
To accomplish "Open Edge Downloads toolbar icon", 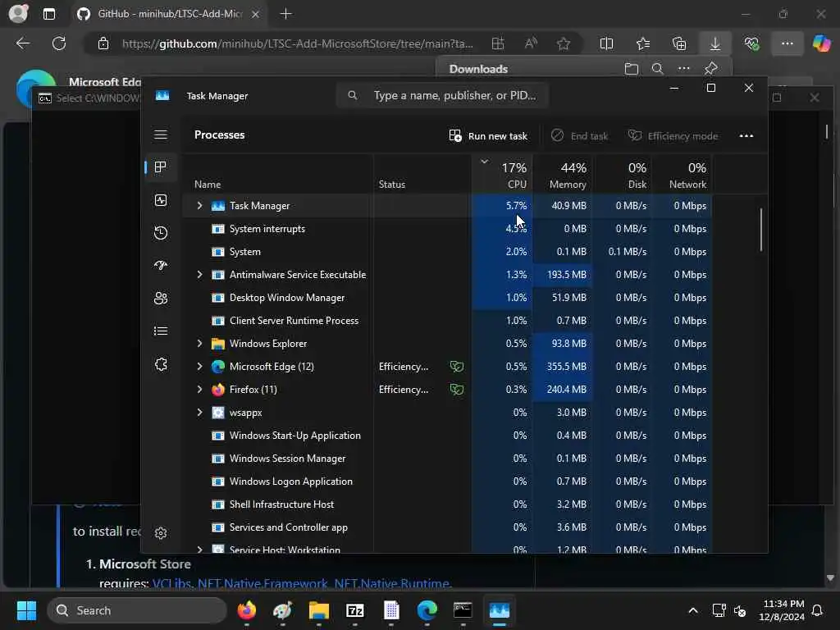I will (x=715, y=44).
